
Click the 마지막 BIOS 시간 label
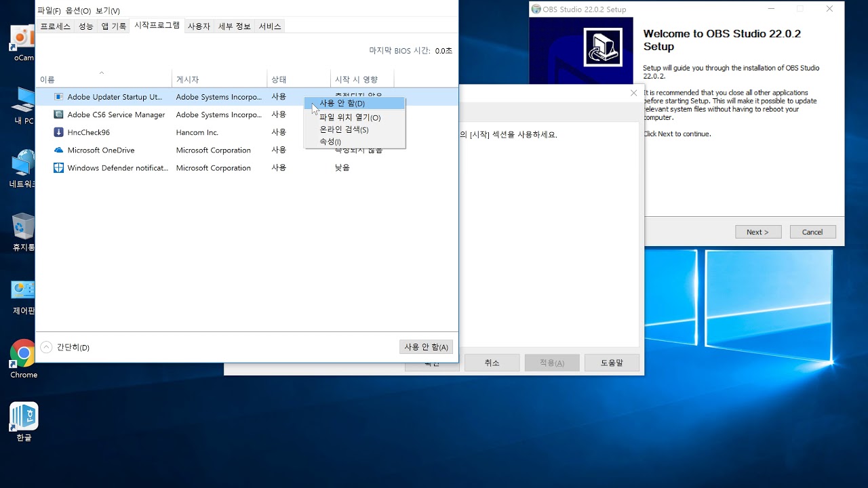399,51
